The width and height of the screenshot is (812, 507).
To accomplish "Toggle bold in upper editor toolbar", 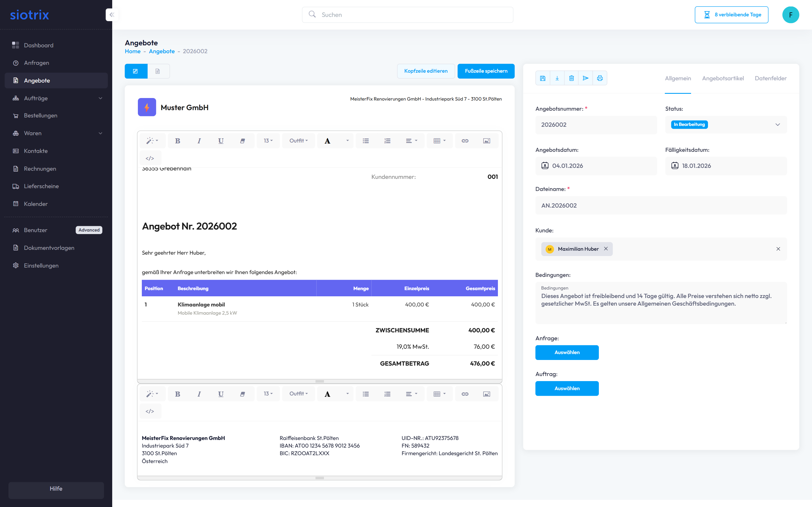I will pyautogui.click(x=178, y=141).
